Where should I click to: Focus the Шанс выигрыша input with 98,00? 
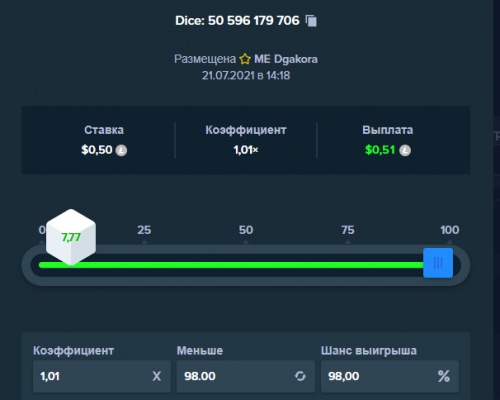click(x=390, y=376)
